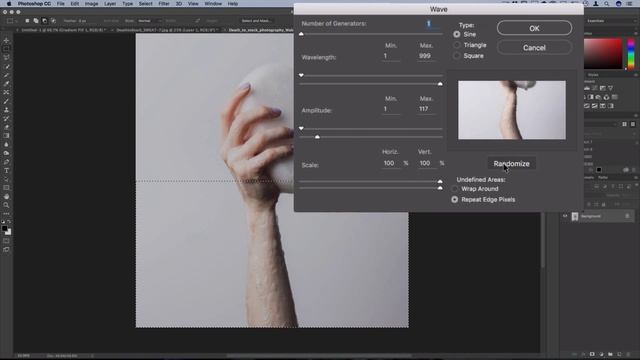Click the Number of Generators slider handle

pyautogui.click(x=301, y=34)
